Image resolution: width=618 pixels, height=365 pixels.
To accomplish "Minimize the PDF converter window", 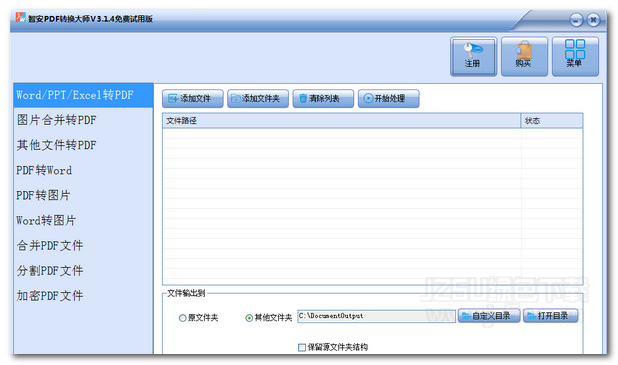I will (x=576, y=20).
